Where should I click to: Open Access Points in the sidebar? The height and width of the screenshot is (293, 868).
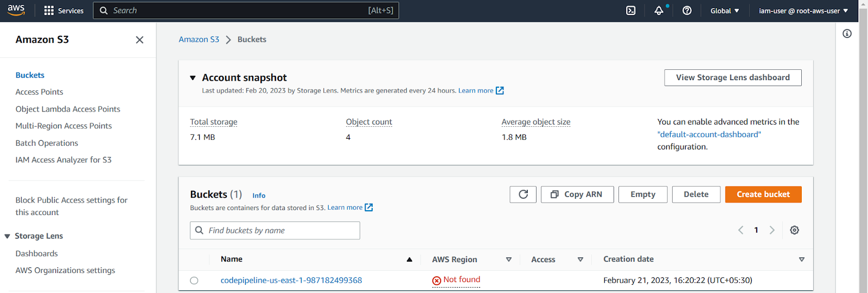pos(39,92)
